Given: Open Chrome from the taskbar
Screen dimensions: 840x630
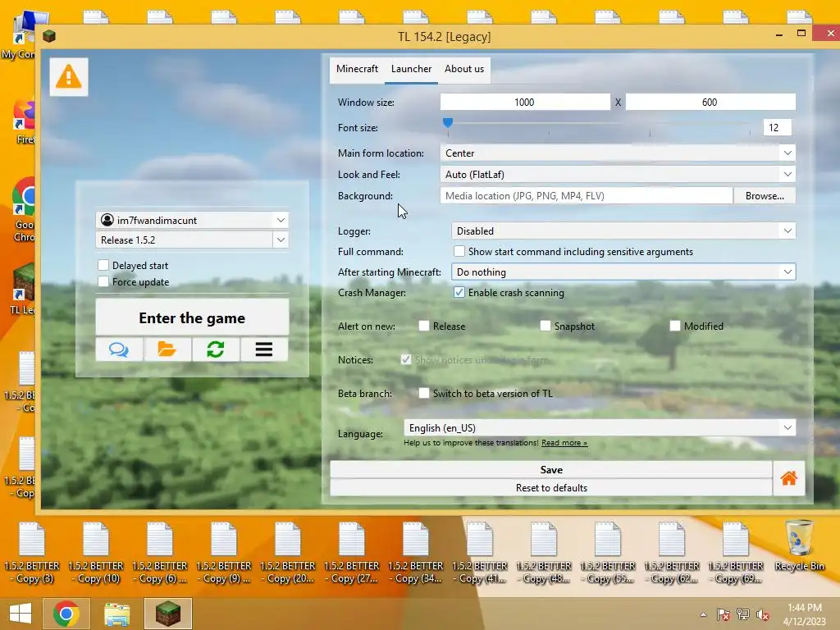Looking at the screenshot, I should pos(66,614).
